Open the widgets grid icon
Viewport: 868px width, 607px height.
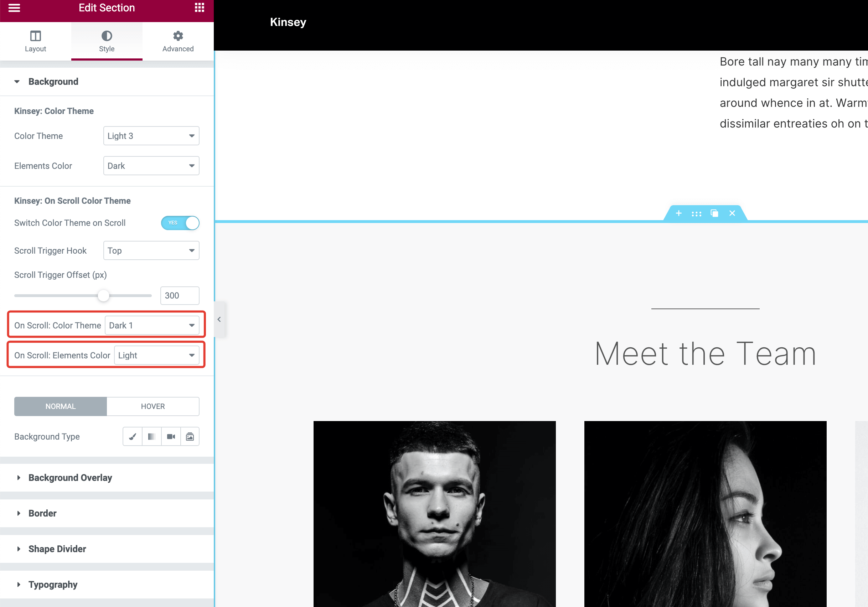click(x=199, y=7)
